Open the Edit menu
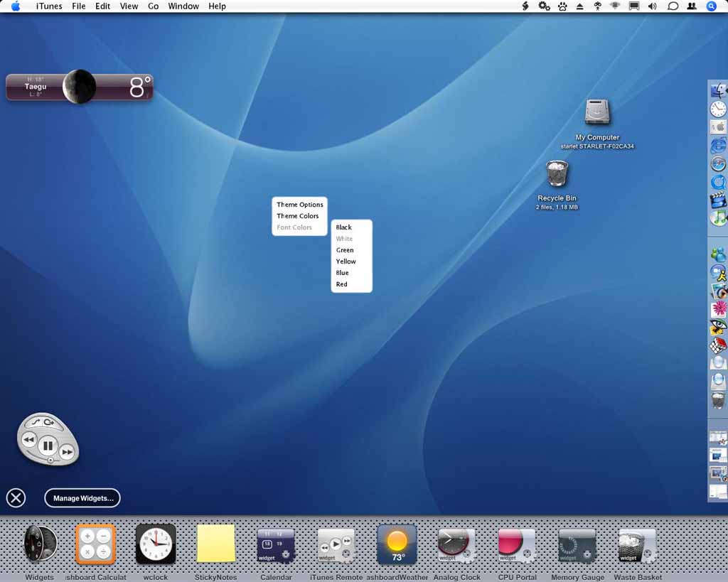The height and width of the screenshot is (582, 728). 102,6
